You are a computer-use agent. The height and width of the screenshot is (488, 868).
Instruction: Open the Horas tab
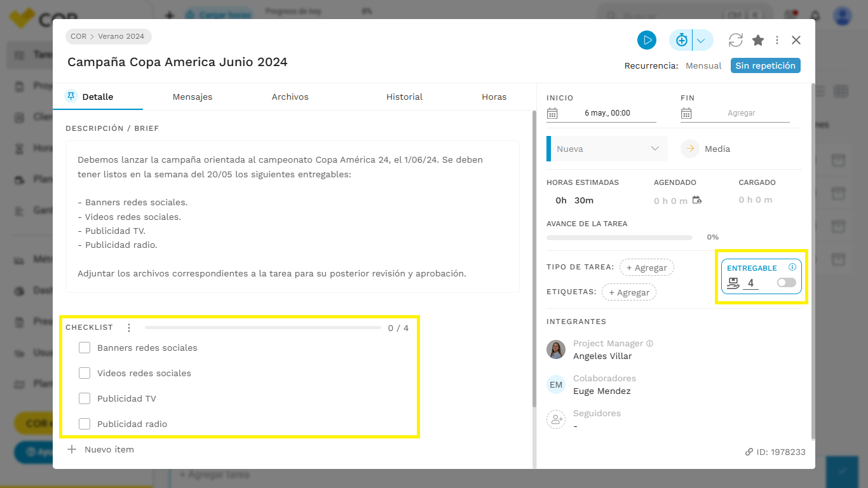494,97
